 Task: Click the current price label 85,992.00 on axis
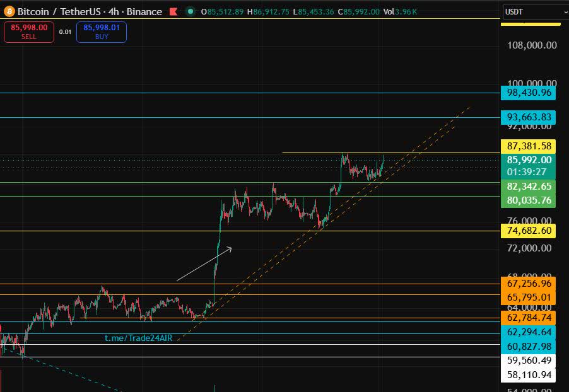coord(528,160)
